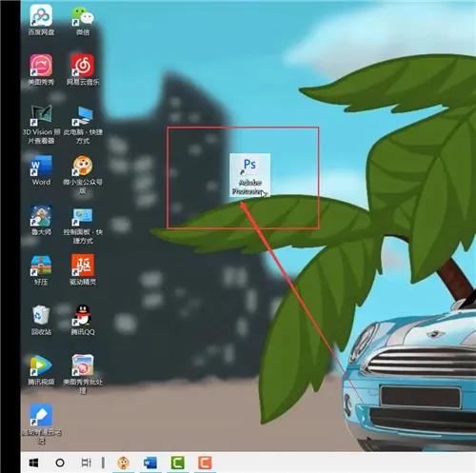Select the 鲁大师 desktop icon
This screenshot has width=476, height=473.
(41, 220)
